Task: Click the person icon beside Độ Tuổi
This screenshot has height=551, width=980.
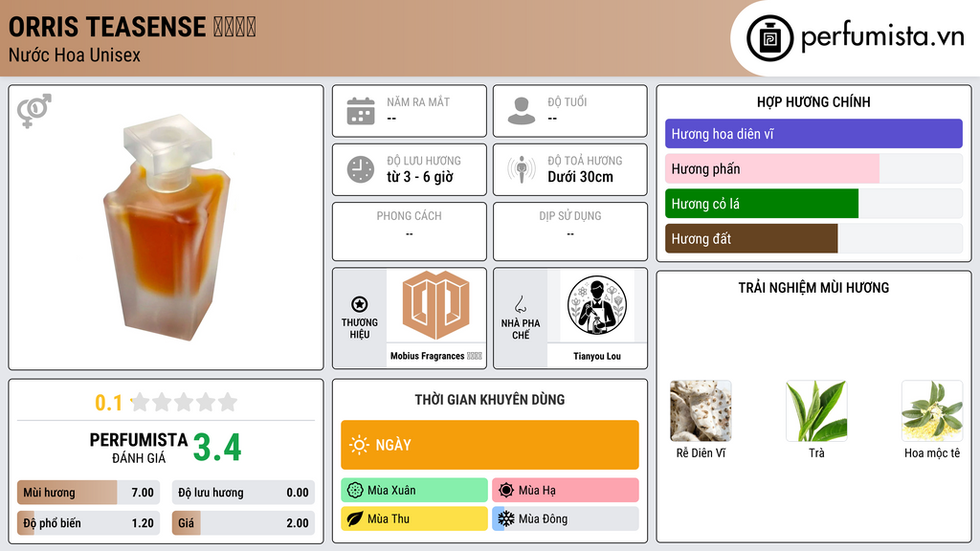Action: (522, 111)
